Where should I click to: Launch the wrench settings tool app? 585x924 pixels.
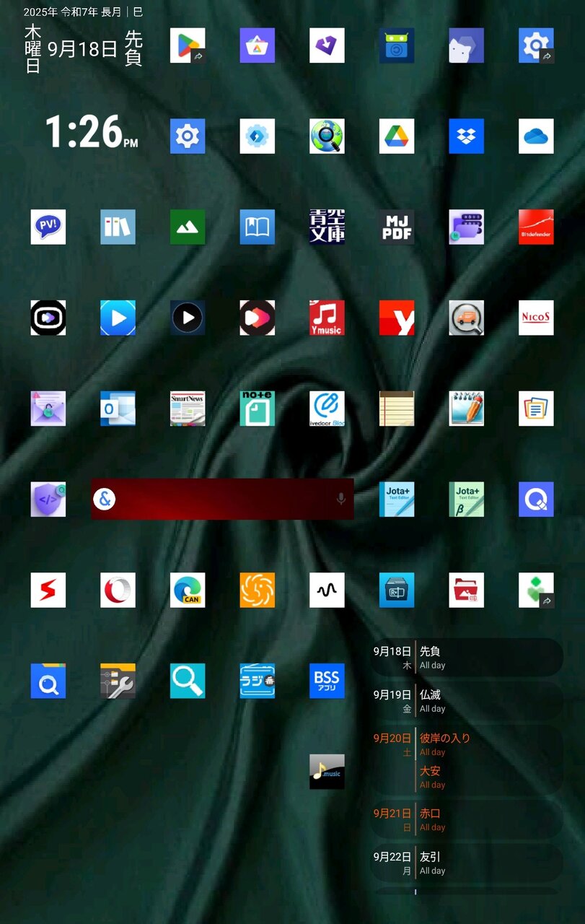(118, 681)
